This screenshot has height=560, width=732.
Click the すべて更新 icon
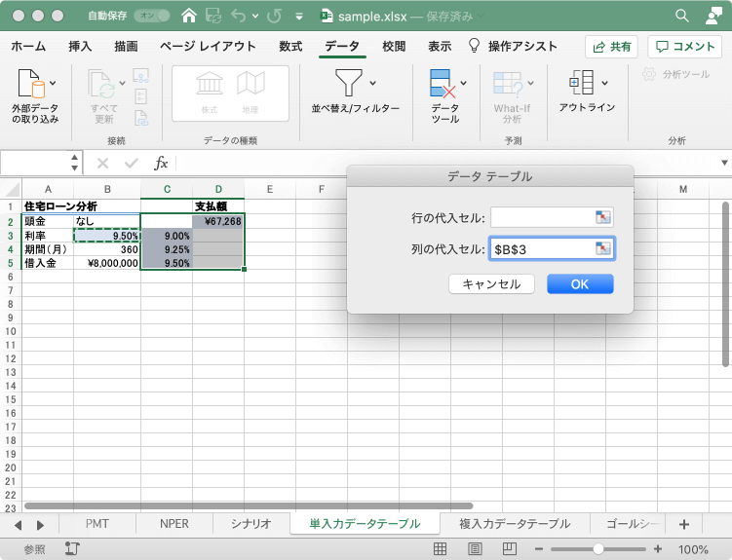[x=101, y=84]
